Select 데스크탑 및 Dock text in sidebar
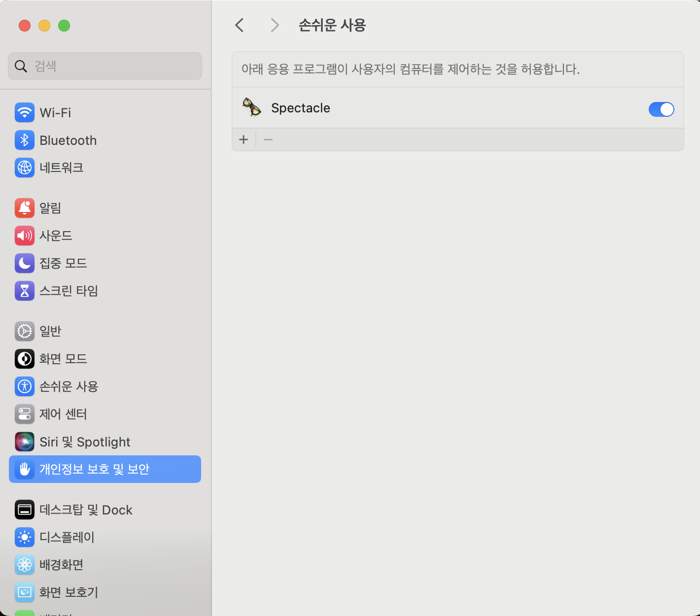The width and height of the screenshot is (700, 616). (86, 510)
